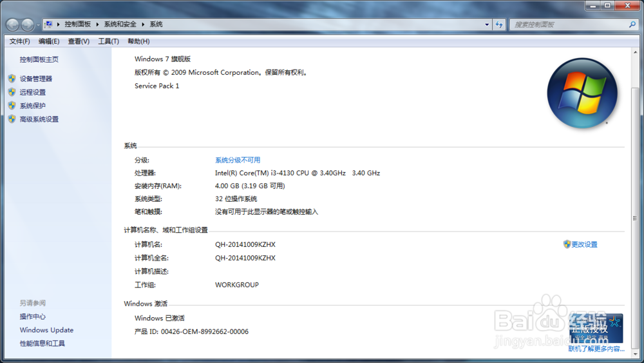Click the Forward navigation arrow button

[28, 25]
